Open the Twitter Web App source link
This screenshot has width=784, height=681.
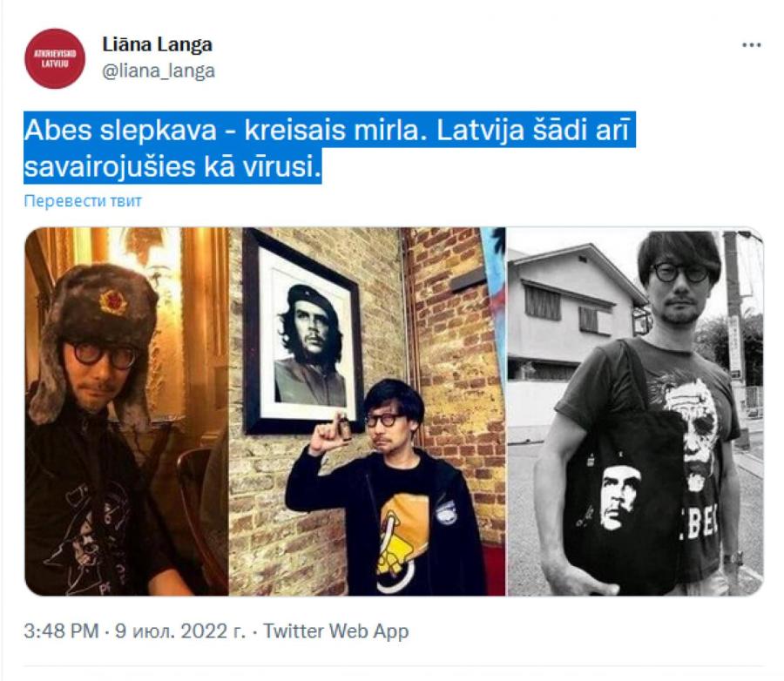pos(336,631)
